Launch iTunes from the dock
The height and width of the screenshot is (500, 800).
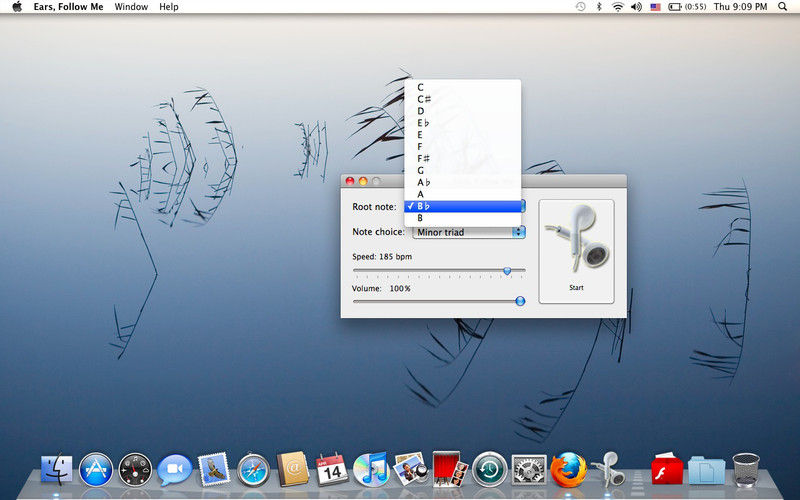371,469
